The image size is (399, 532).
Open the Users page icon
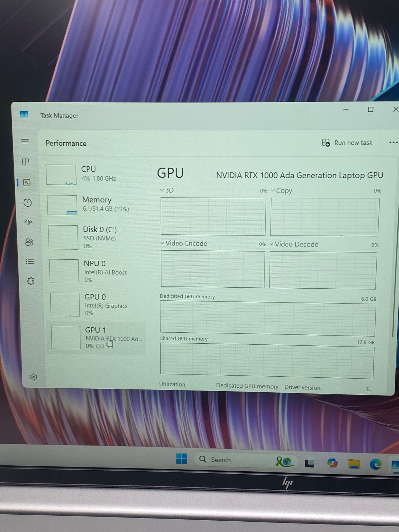coord(29,242)
